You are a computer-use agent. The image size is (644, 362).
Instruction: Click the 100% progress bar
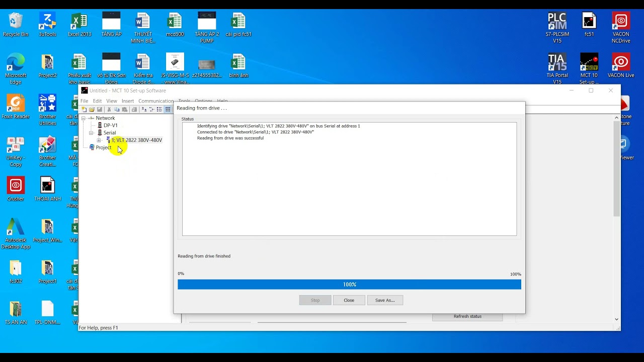(x=349, y=285)
